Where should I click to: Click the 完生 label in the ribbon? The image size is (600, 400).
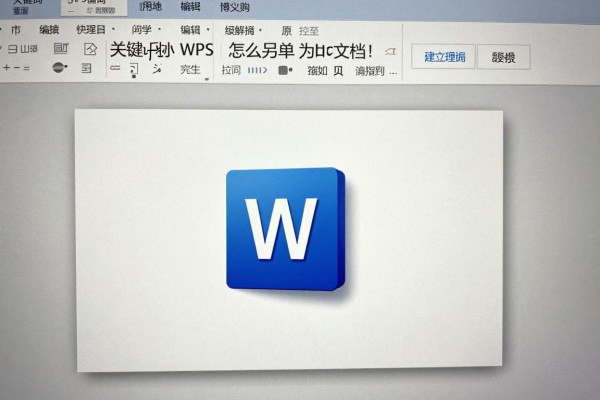[190, 69]
